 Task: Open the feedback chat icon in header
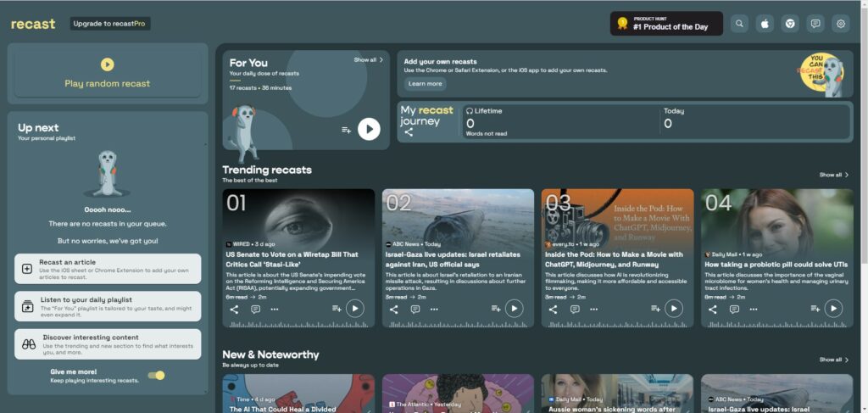(815, 24)
